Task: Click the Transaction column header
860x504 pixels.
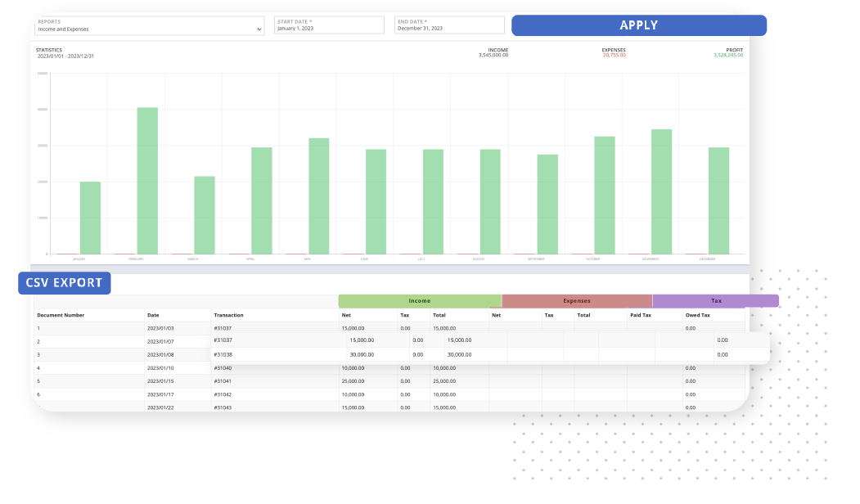Action: 228,315
